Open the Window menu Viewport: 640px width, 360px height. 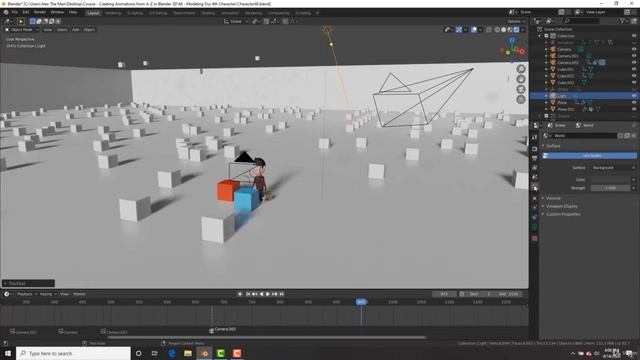pyautogui.click(x=57, y=12)
